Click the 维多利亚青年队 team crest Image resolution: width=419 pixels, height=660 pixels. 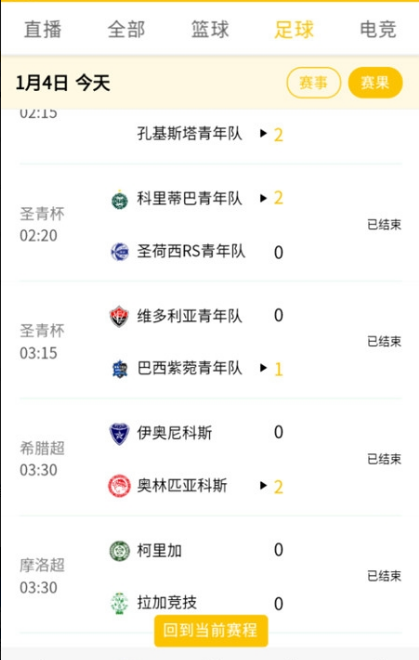click(120, 316)
